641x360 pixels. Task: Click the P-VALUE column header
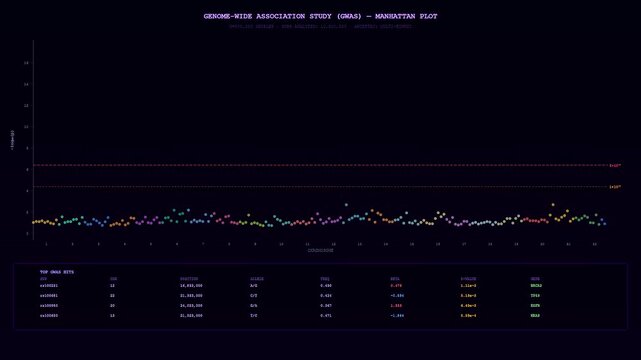468,279
